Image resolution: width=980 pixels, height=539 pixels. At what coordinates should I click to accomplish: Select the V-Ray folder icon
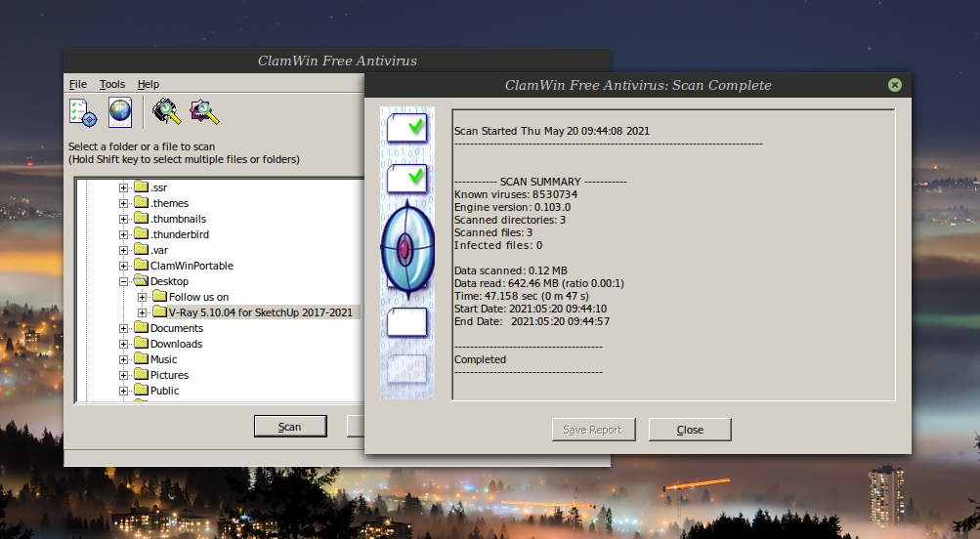[160, 311]
